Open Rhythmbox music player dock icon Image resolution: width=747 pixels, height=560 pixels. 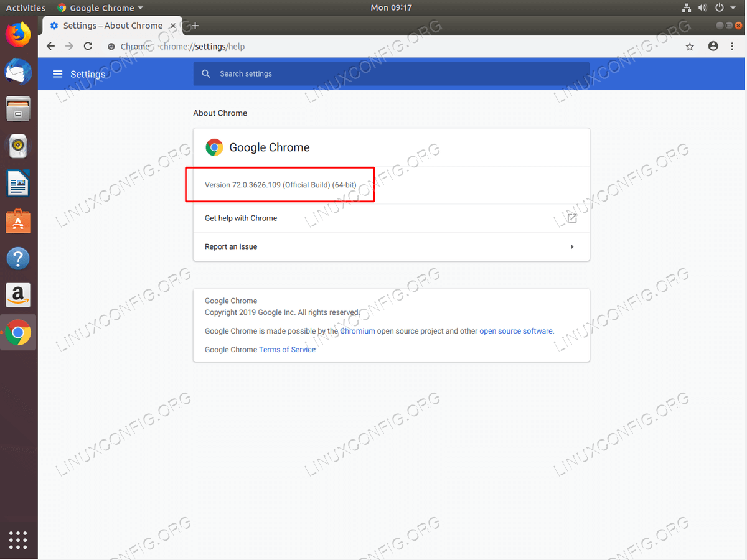(x=18, y=146)
